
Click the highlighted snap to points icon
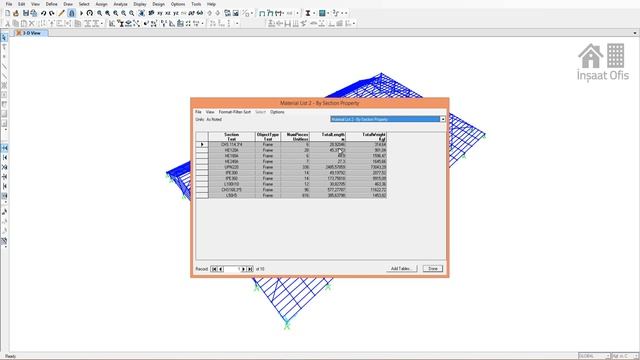4,148
